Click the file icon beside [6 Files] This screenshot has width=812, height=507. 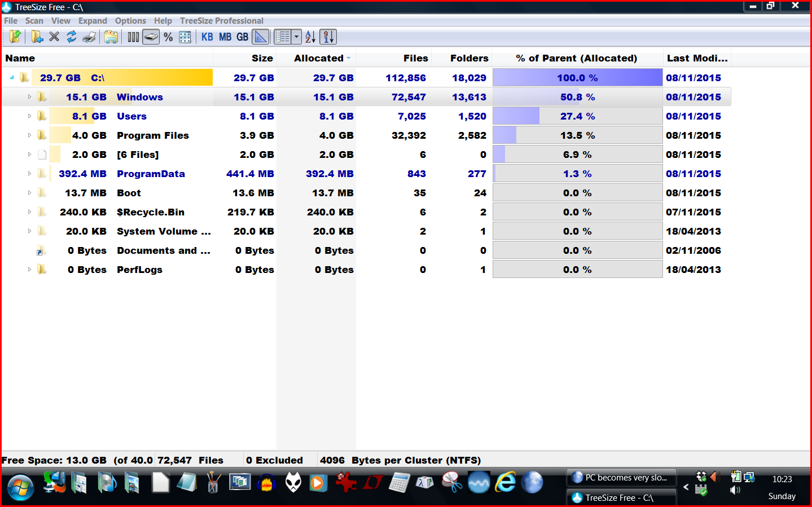point(42,155)
